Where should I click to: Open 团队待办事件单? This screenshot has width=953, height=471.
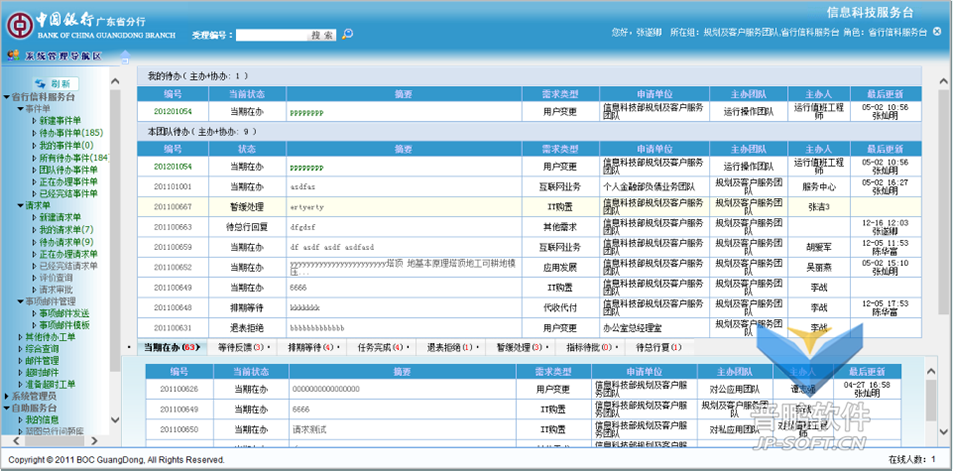click(69, 170)
